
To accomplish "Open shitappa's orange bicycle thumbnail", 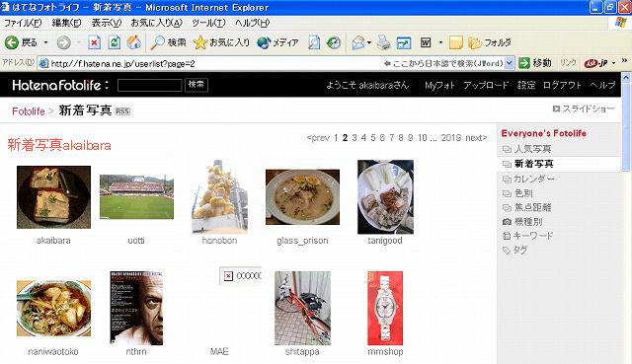I will [x=303, y=308].
